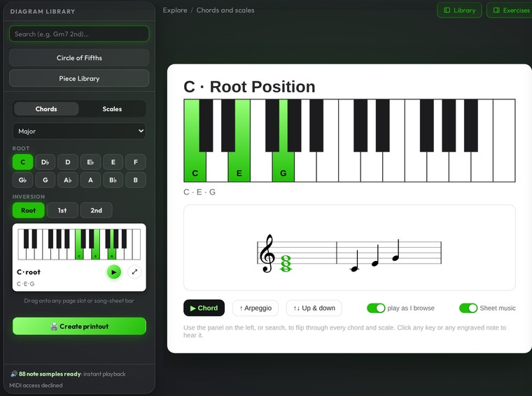532x396 pixels.
Task: Open the Piece Library
Action: click(79, 78)
